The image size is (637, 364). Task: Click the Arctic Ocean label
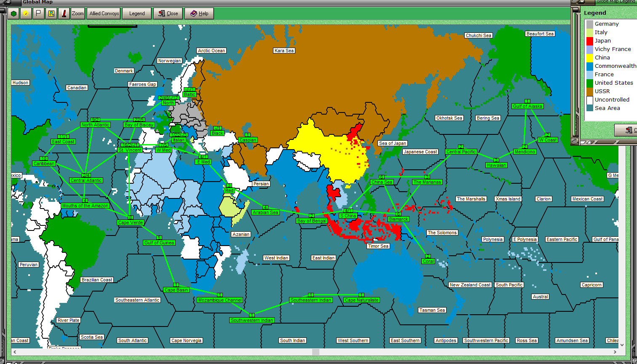tap(211, 51)
